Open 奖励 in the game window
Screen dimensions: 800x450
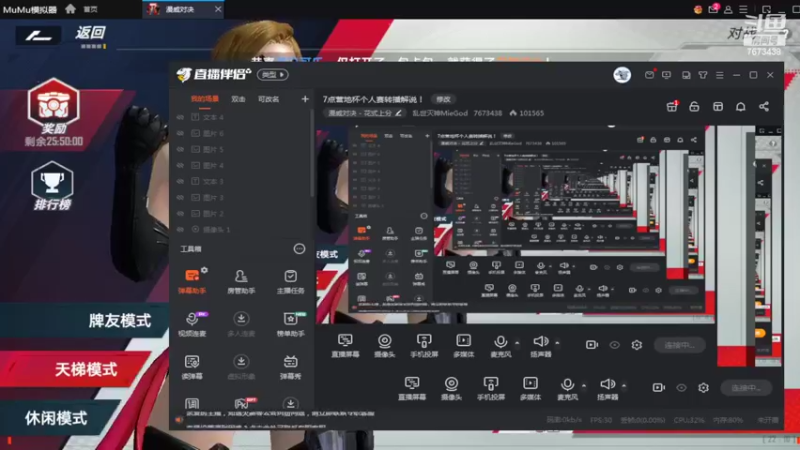coord(54,112)
